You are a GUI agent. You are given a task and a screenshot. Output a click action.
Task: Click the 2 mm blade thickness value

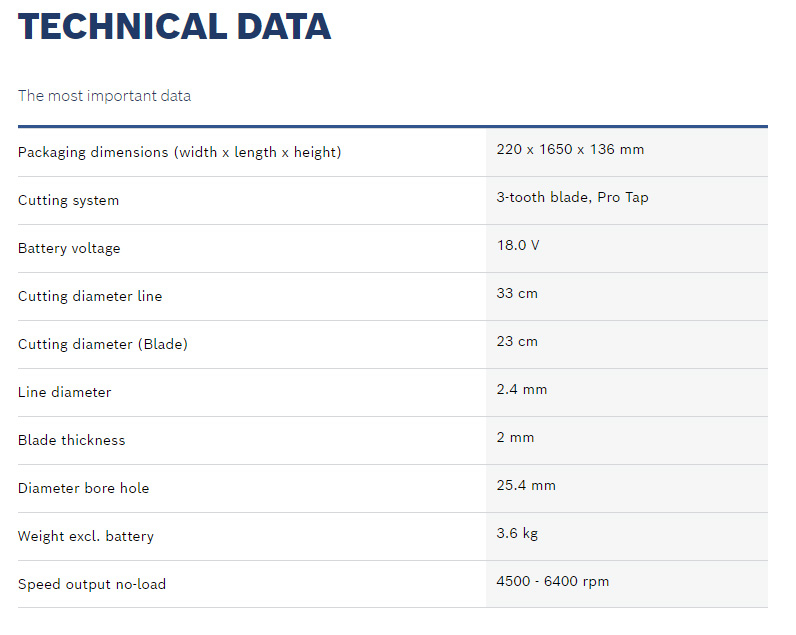[514, 437]
